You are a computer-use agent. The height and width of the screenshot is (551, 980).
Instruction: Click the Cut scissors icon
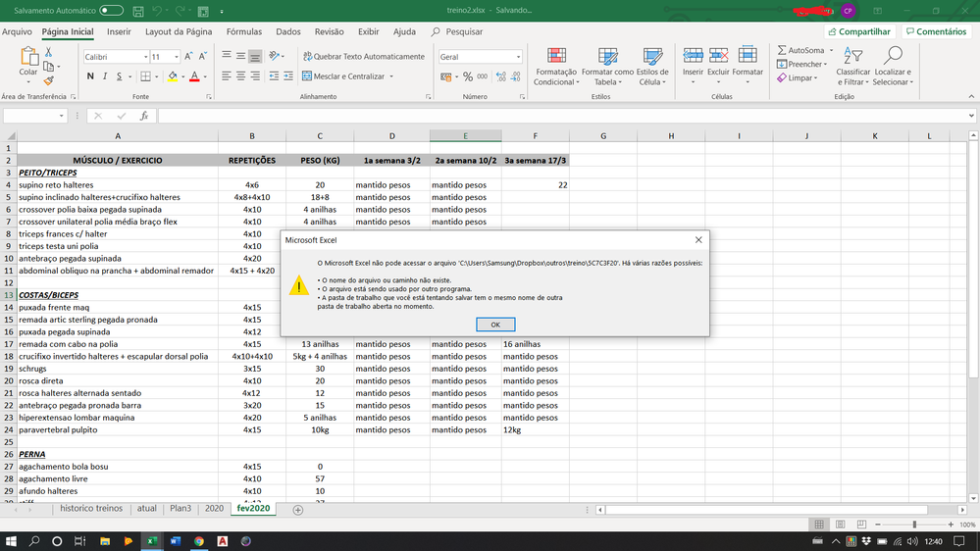tap(47, 53)
